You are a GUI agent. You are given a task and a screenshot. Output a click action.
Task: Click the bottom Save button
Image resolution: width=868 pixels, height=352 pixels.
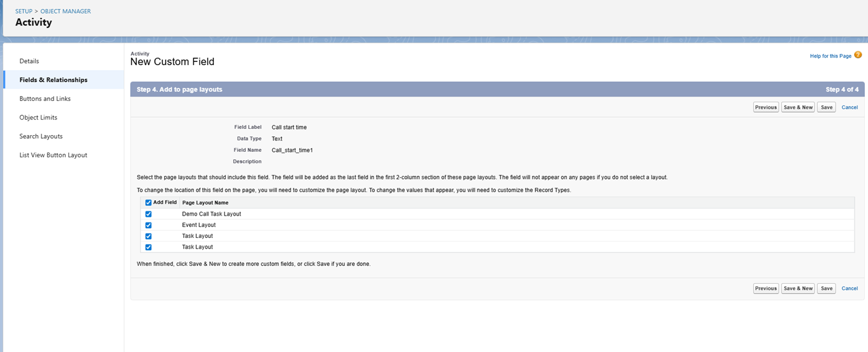tap(826, 288)
